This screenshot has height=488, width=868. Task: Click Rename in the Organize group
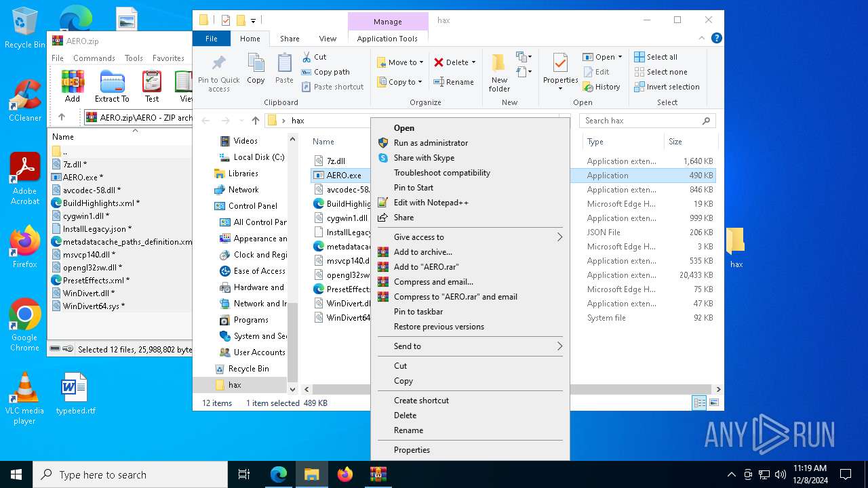click(x=454, y=82)
